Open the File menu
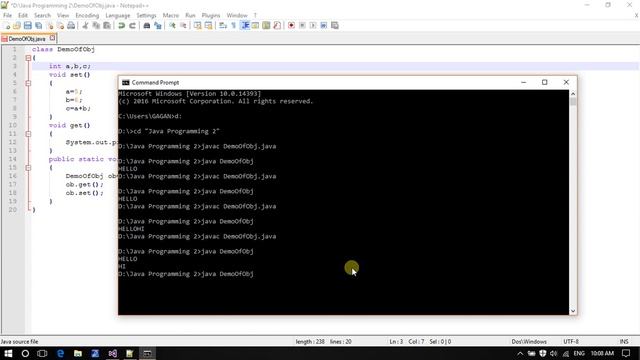The width and height of the screenshot is (640, 360). click(7, 16)
